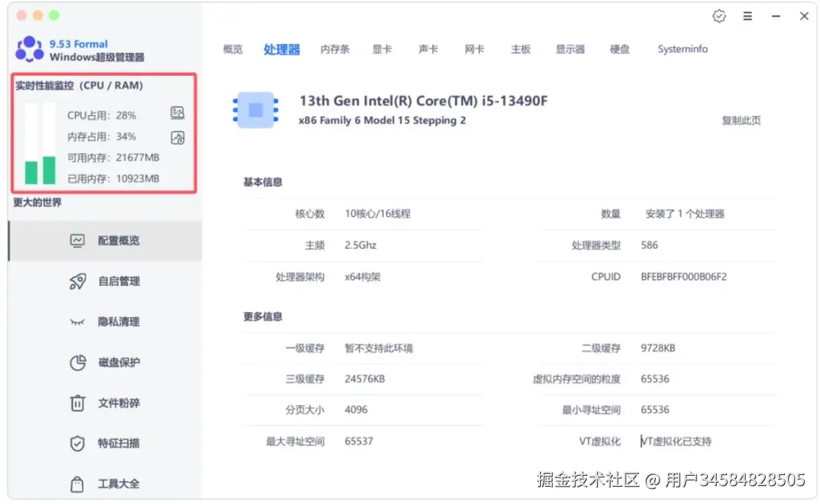The image size is (820, 504).
Task: Open 文件粉碎 in the sidebar
Action: click(105, 403)
